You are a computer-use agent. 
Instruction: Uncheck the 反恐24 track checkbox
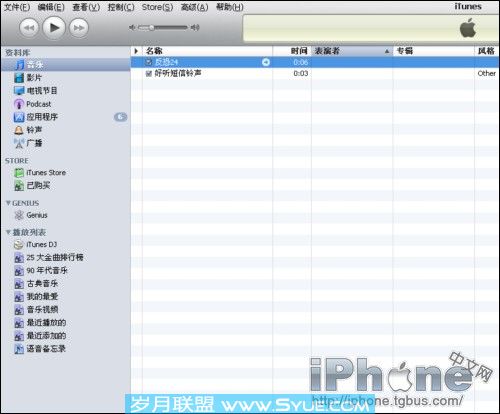149,62
